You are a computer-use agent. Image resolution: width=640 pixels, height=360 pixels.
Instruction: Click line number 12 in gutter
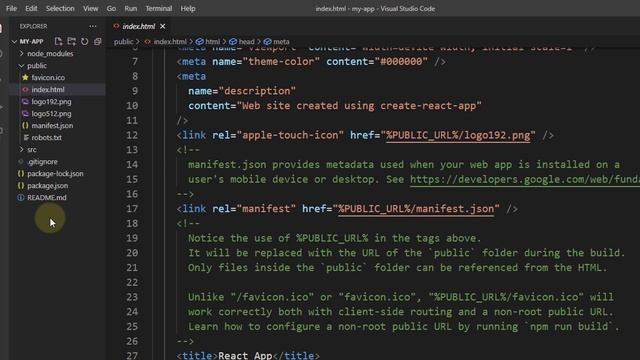pyautogui.click(x=132, y=135)
